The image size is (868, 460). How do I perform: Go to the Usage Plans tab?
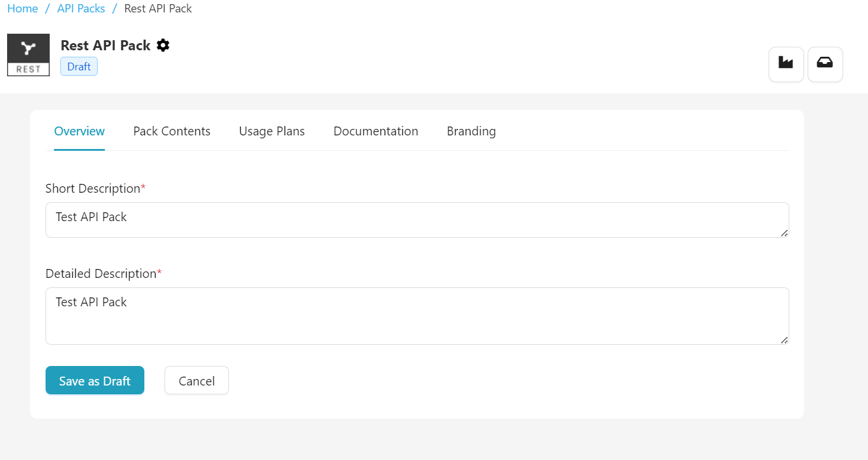(272, 131)
